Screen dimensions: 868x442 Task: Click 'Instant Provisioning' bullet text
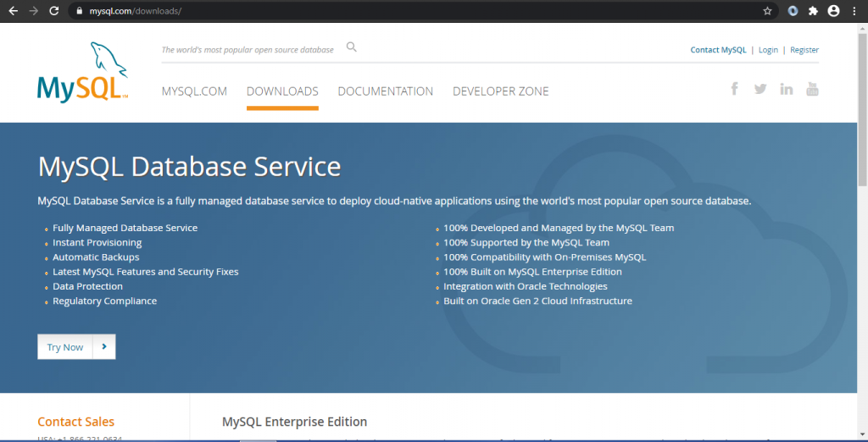pyautogui.click(x=97, y=242)
